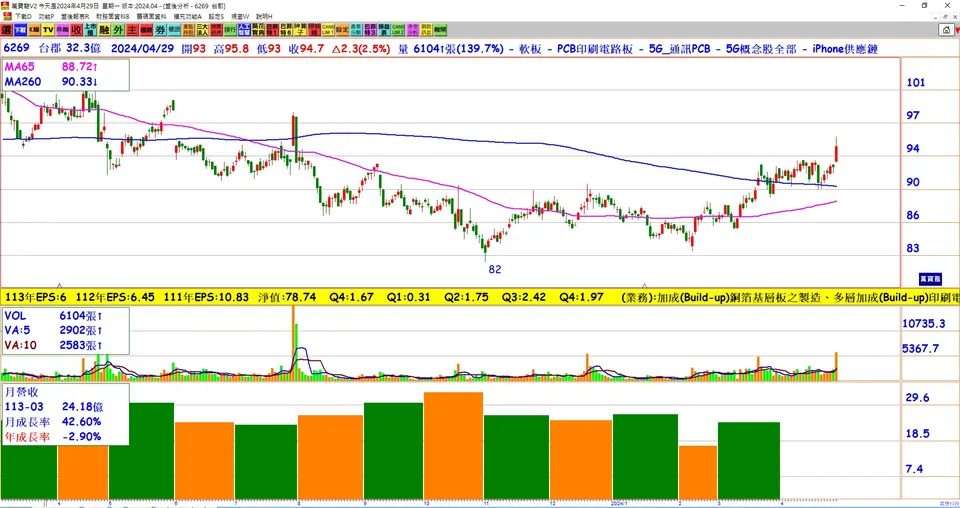Open the 設定S menu

(216, 17)
